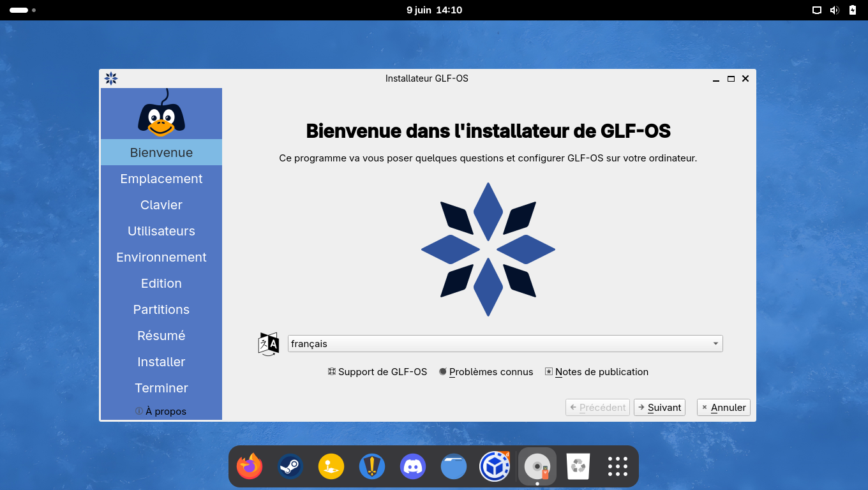Open Support de GLF-OS link
Screen dimensions: 868x490
[x=377, y=372]
